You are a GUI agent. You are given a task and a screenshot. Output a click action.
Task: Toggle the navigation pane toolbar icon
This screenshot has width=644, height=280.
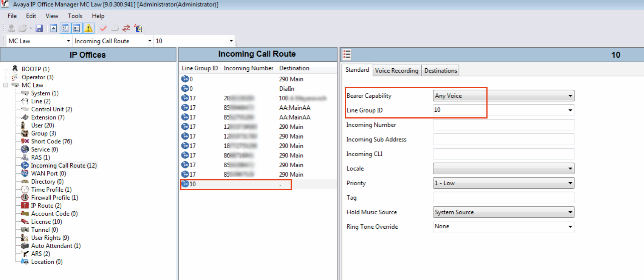click(65, 28)
